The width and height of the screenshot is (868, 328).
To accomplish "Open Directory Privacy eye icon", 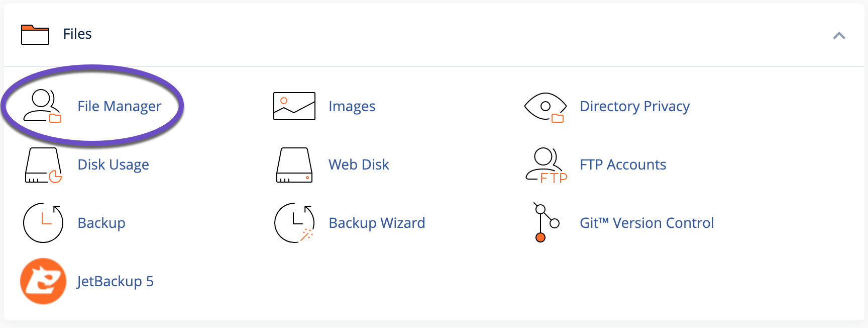I will [x=546, y=107].
